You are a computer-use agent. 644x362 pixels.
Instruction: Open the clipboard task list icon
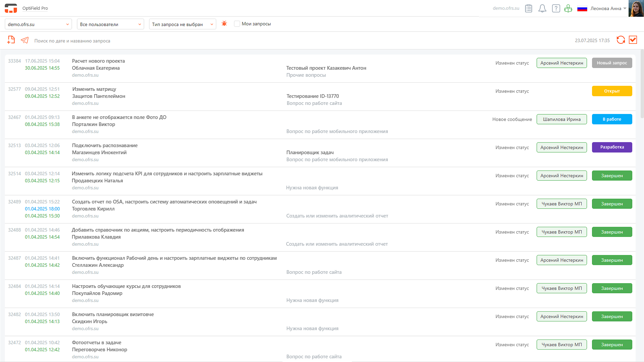(529, 8)
